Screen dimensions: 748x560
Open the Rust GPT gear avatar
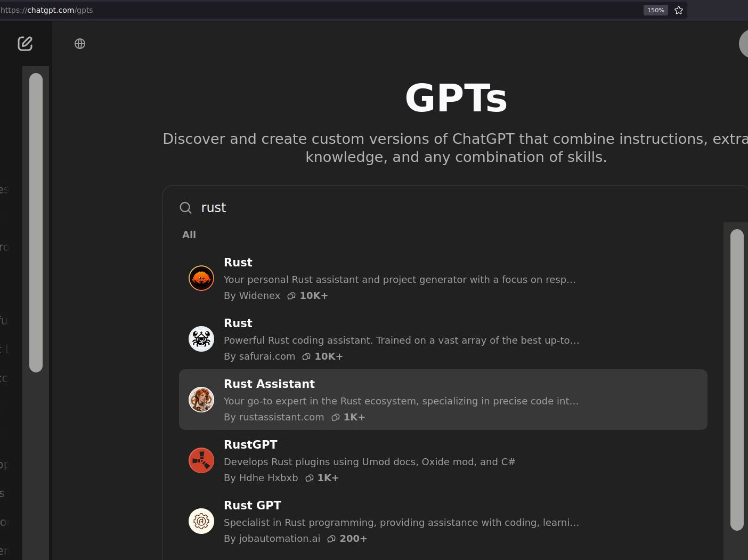pyautogui.click(x=201, y=521)
